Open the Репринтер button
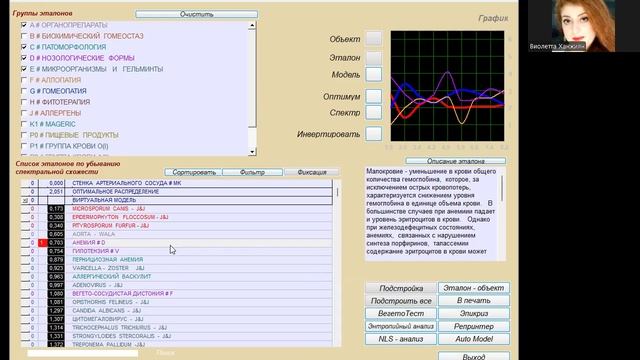The height and width of the screenshot is (360, 640). click(x=473, y=327)
